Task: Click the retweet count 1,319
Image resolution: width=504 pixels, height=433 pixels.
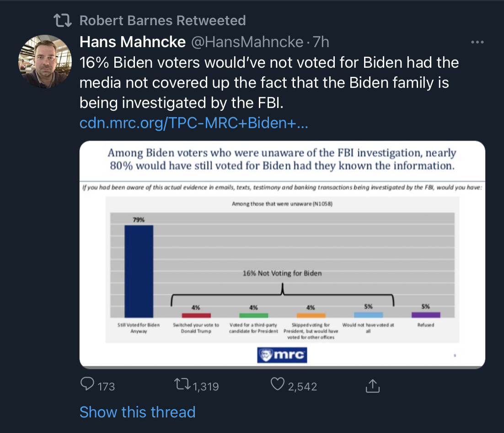Action: click(x=206, y=386)
